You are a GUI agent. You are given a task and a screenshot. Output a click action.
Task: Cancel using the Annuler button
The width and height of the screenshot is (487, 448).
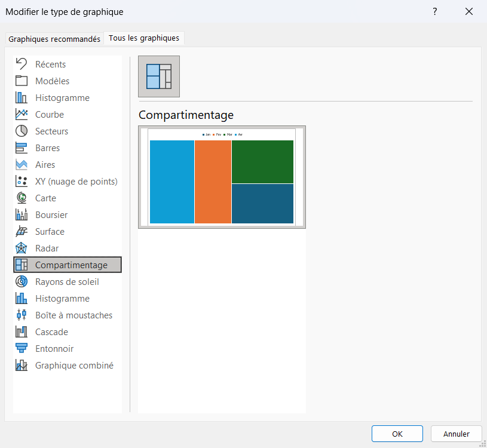[x=457, y=434]
